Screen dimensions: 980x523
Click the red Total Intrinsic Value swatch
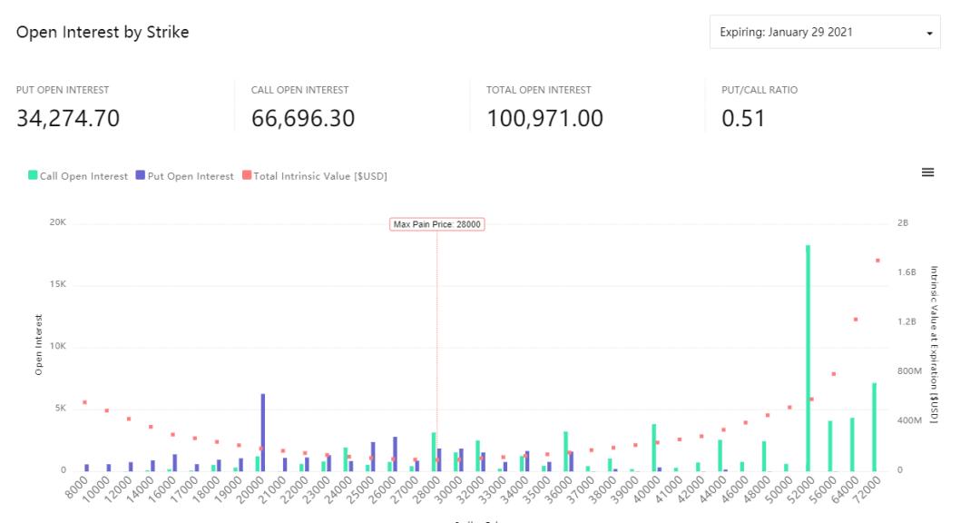point(247,175)
